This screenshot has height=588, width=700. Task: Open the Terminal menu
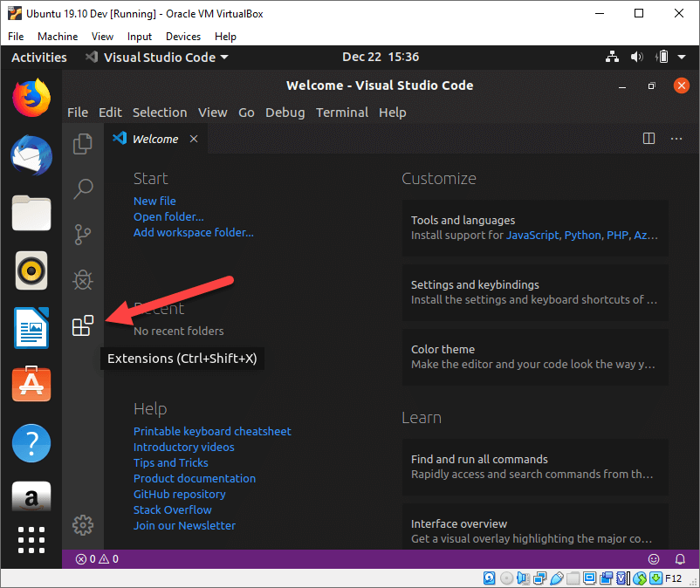point(342,113)
